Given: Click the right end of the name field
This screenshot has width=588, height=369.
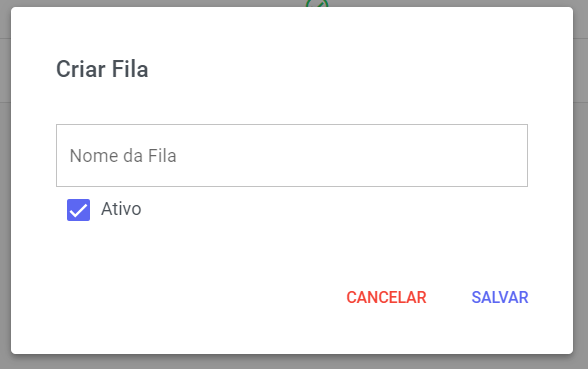Looking at the screenshot, I should coord(514,155).
